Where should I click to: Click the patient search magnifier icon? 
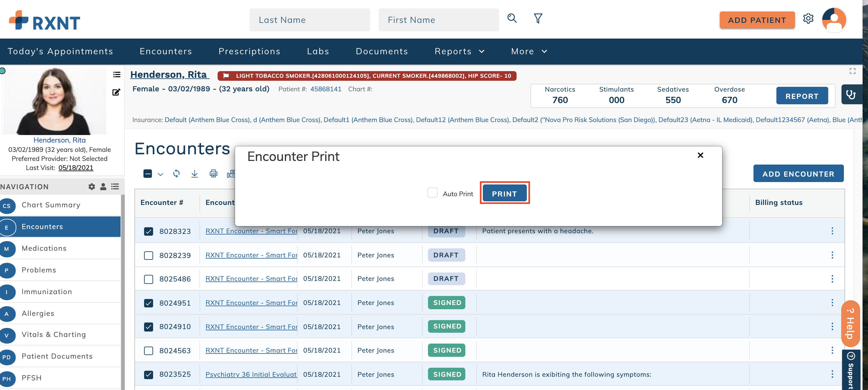click(512, 18)
